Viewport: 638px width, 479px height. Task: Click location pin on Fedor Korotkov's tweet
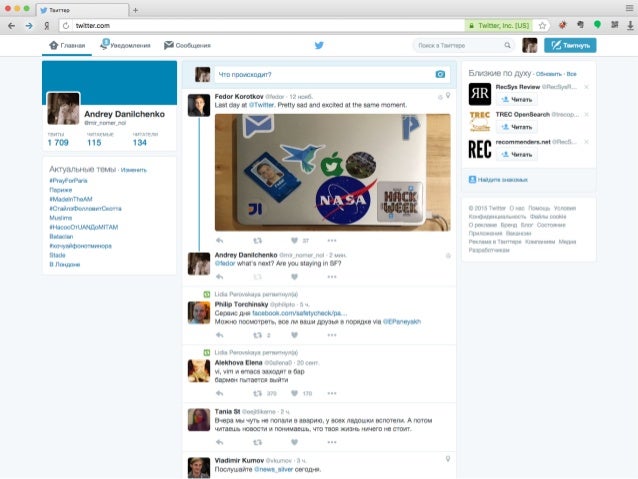point(448,95)
